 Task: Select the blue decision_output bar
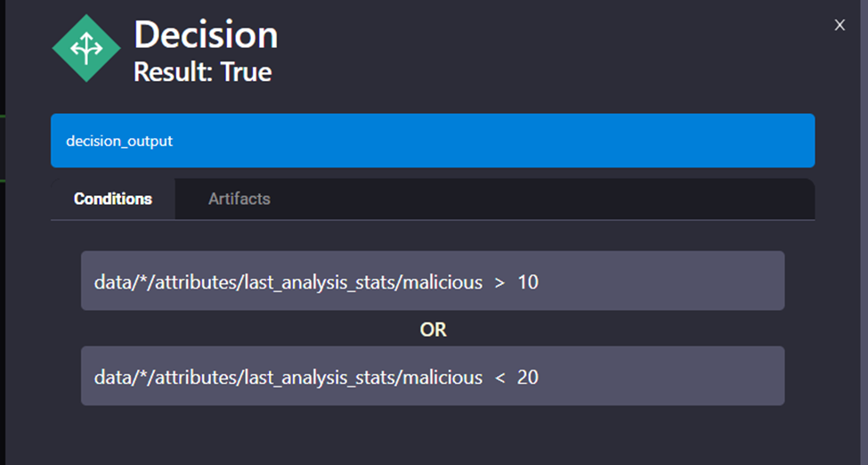433,141
